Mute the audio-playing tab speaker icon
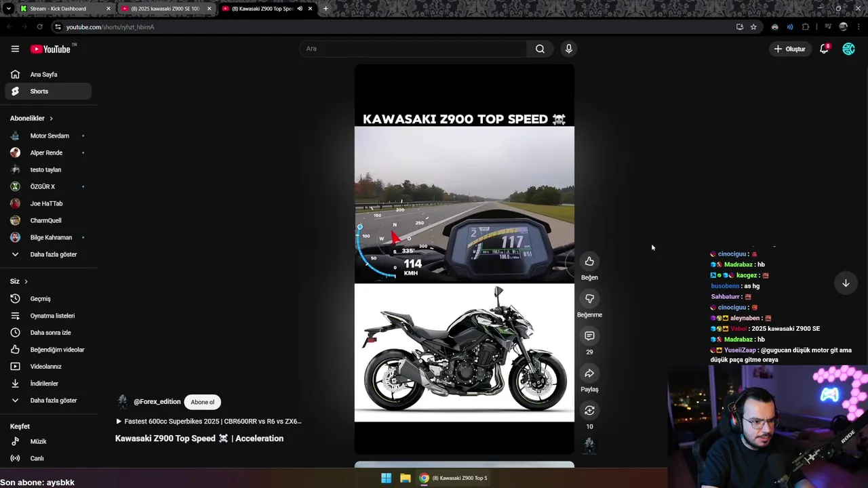Screen dimensions: 868x488 [300, 9]
